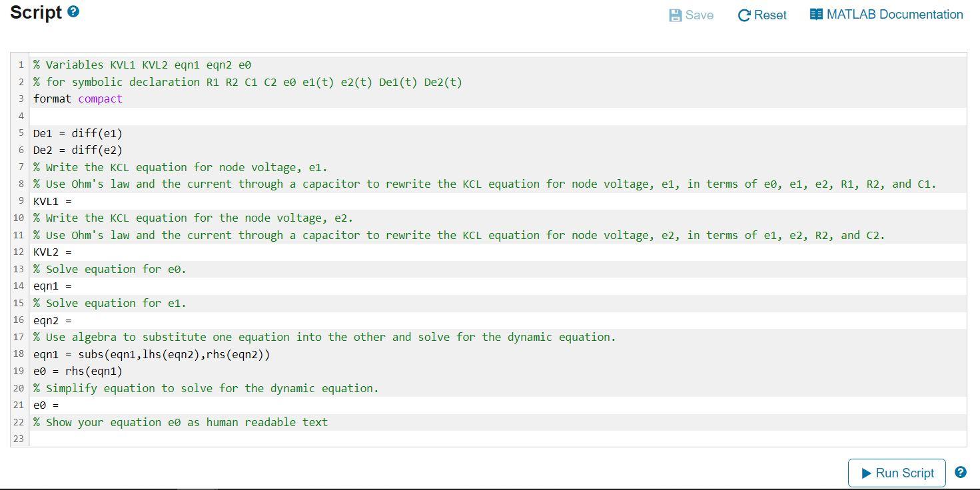This screenshot has width=980, height=490.
Task: Click after eqn1 on line 14
Action: pos(73,286)
